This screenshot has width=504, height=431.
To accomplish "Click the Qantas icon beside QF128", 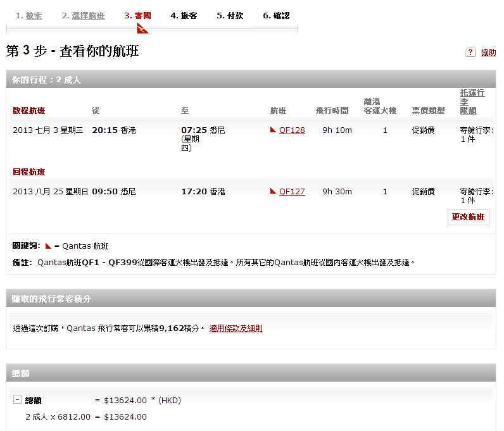I will [274, 130].
